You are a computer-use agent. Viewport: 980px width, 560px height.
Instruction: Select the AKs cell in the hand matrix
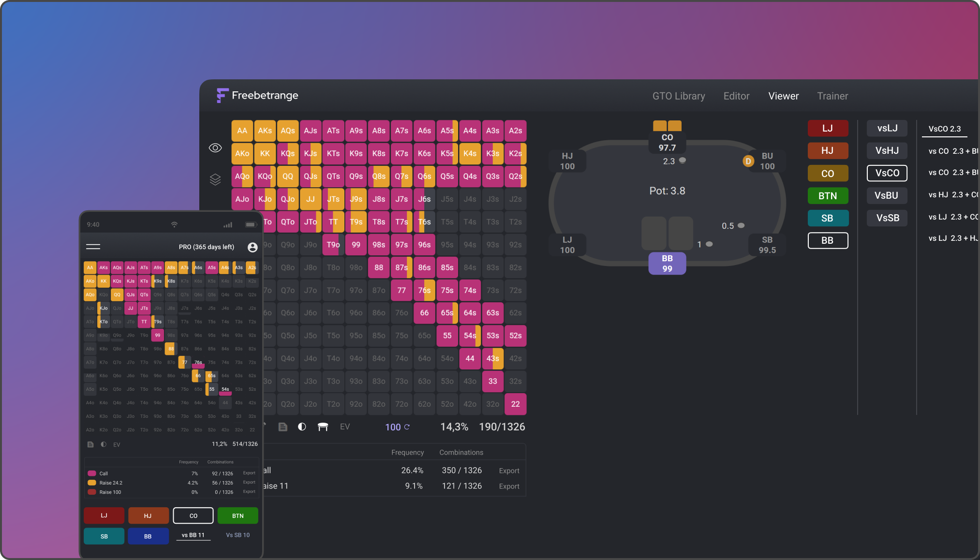pyautogui.click(x=265, y=131)
